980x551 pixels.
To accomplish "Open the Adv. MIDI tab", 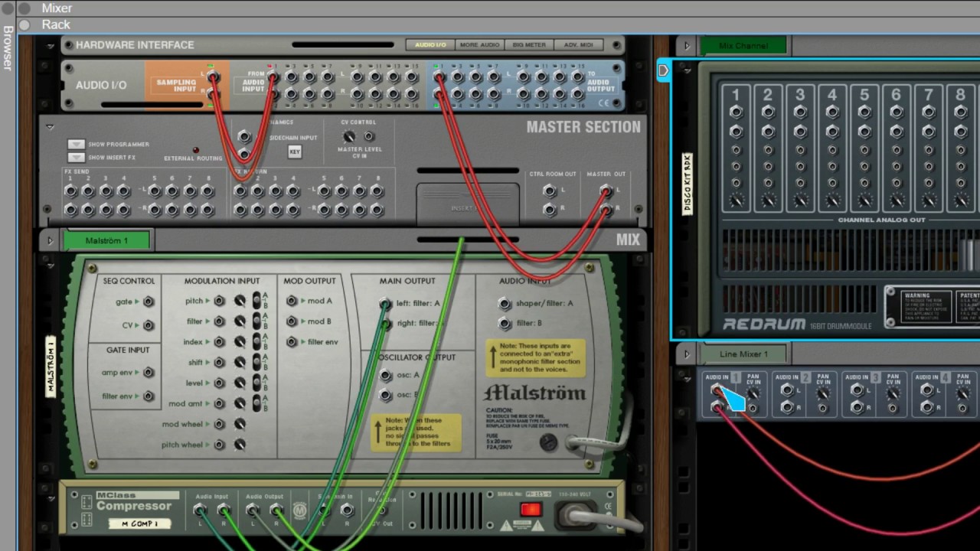I will pos(578,45).
